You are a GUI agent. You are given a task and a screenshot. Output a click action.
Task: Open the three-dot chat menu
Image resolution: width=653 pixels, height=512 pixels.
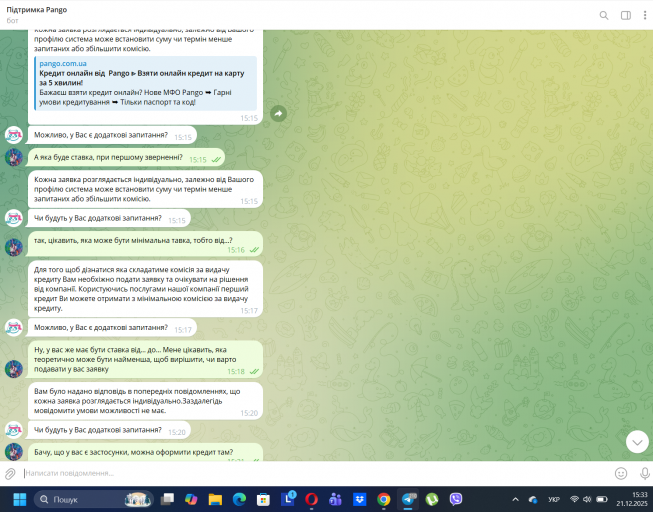tap(645, 15)
